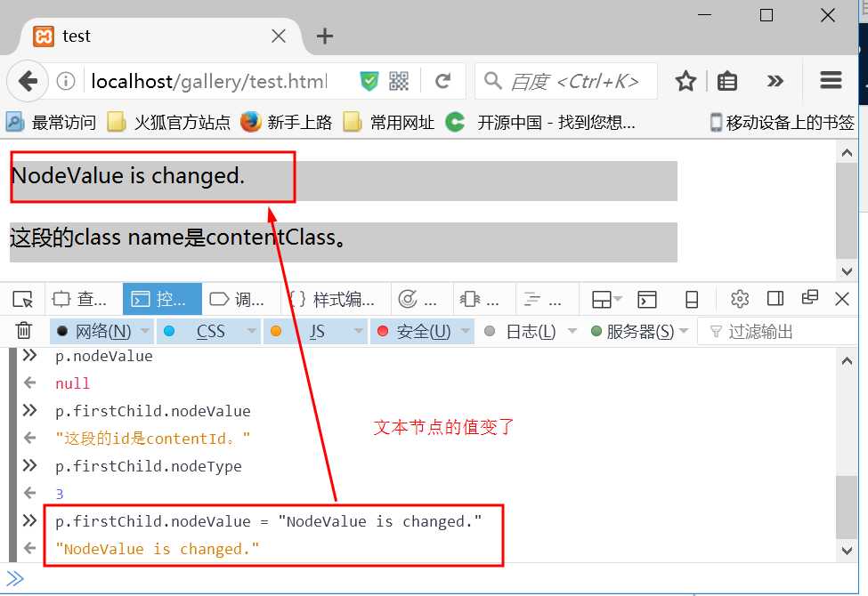Open the bookmarks list icon
This screenshot has height=596, width=868.
pos(726,81)
